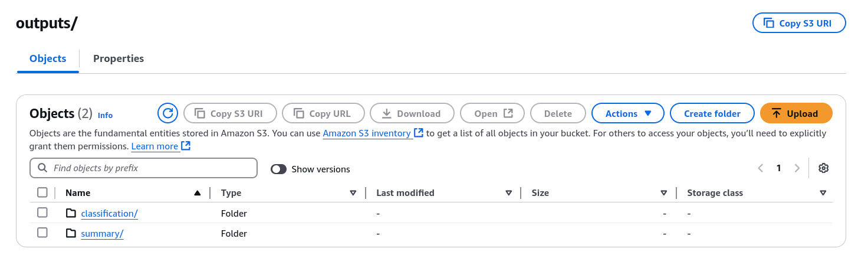This screenshot has height=268, width=868.
Task: Click the search magnifier icon
Action: tap(42, 168)
